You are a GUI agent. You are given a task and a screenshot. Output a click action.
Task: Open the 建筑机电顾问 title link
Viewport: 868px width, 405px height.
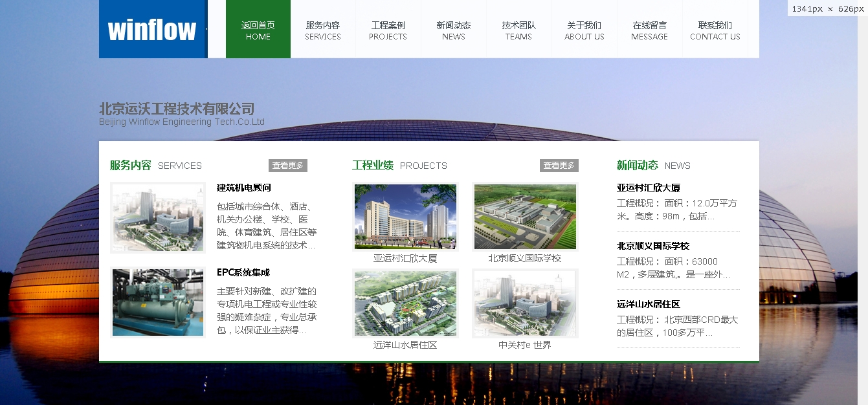(243, 188)
